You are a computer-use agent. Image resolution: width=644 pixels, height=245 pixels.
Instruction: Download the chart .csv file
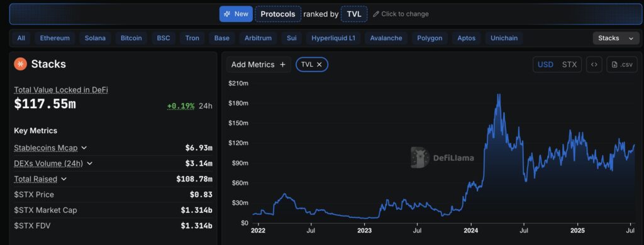pyautogui.click(x=622, y=65)
